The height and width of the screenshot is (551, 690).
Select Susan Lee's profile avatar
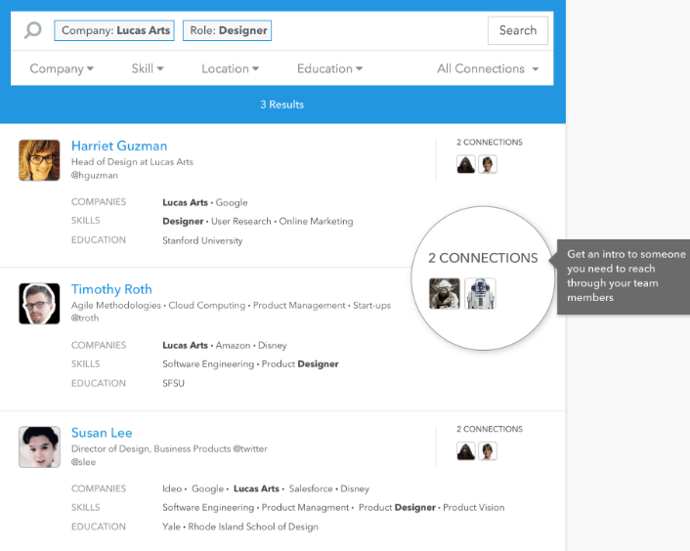39,447
